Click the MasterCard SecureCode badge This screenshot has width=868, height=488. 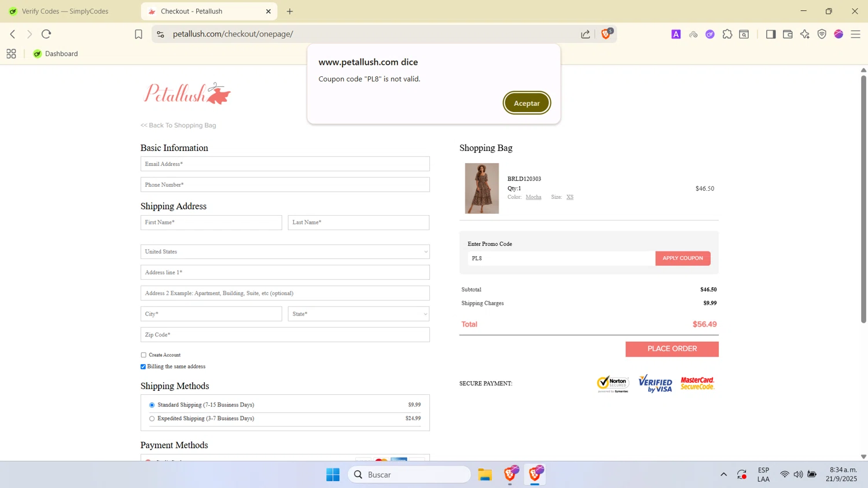pyautogui.click(x=697, y=383)
